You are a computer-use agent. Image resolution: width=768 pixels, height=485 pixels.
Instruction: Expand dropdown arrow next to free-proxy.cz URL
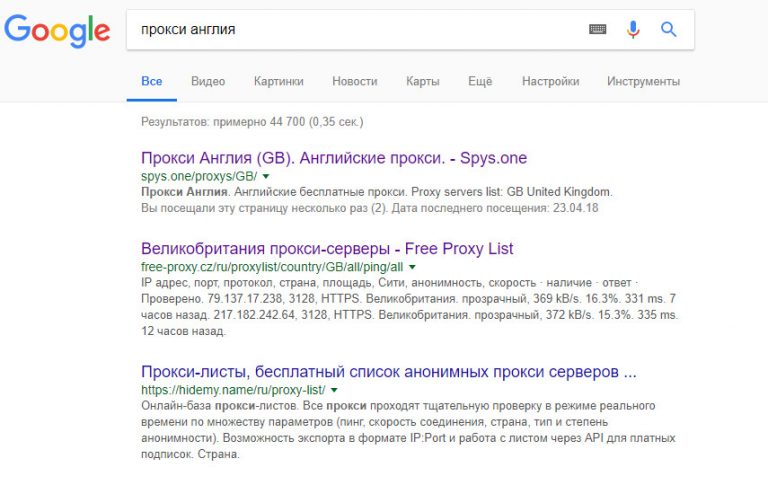pos(412,267)
